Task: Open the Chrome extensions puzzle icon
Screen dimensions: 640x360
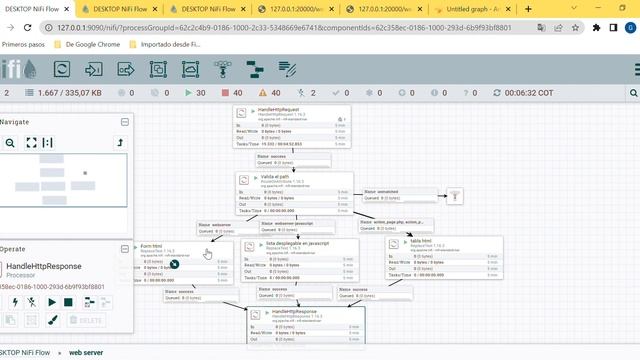Action: click(x=596, y=27)
